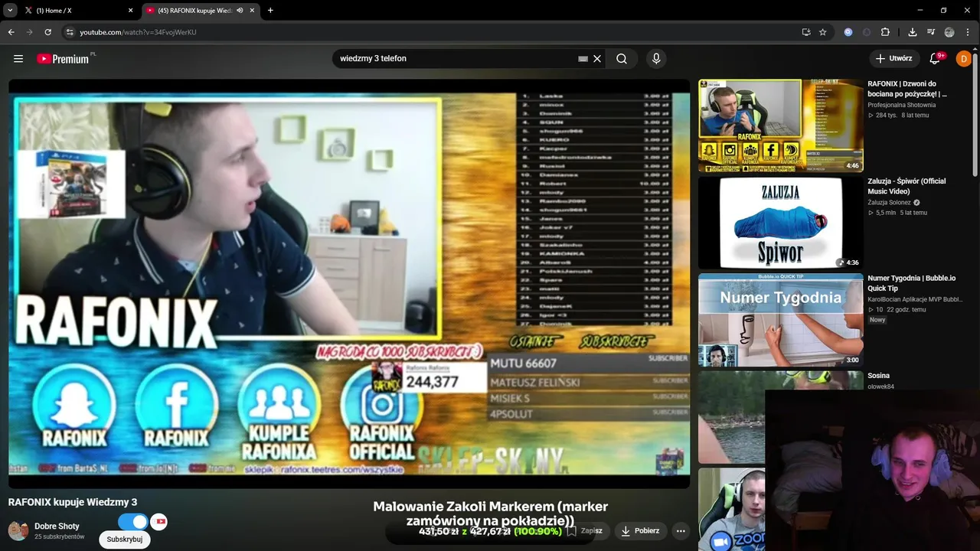Go back with browser back arrow

click(11, 32)
